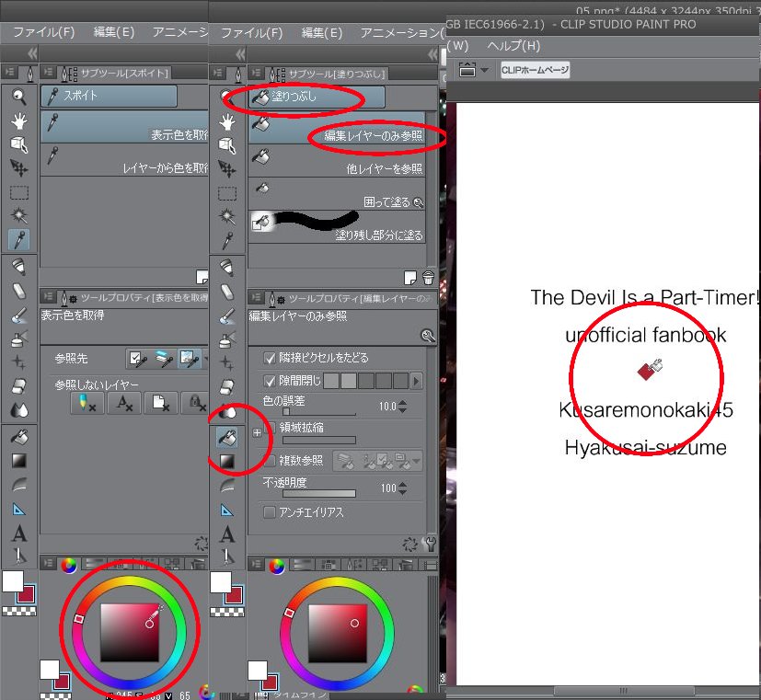Select the Hand move tool beside the スポイト sub tool panel

[x=19, y=120]
